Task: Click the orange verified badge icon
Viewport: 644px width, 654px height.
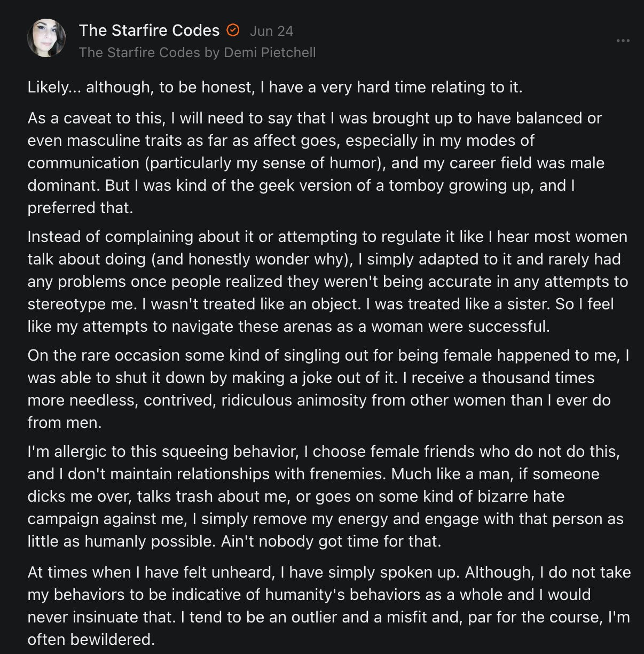Action: (x=233, y=30)
